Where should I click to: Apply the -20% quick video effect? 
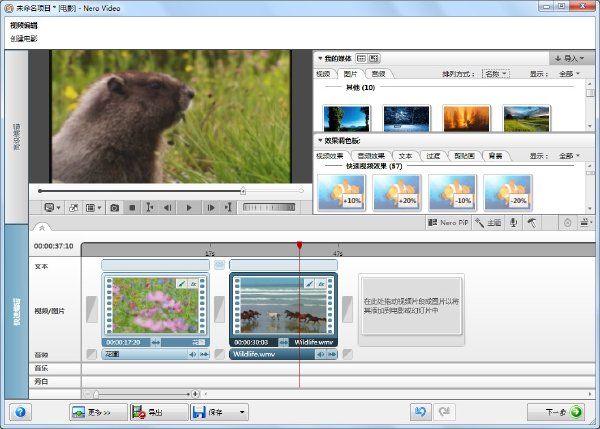(508, 192)
